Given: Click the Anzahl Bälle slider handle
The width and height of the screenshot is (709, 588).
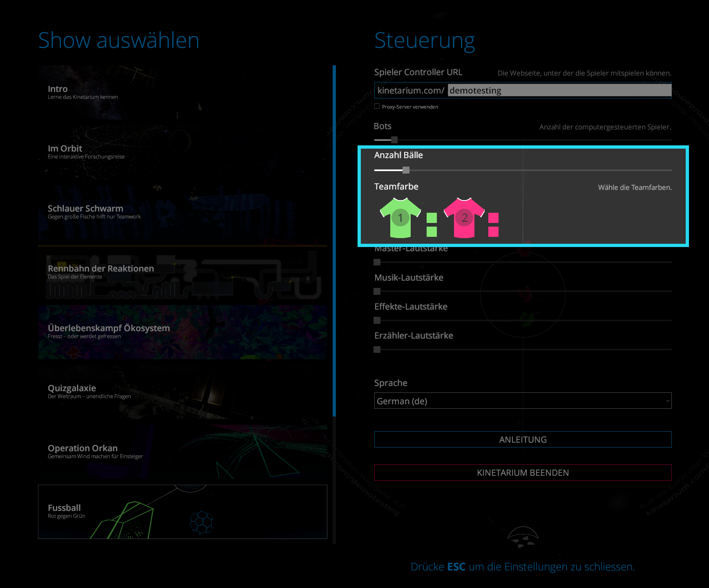Looking at the screenshot, I should 406,170.
